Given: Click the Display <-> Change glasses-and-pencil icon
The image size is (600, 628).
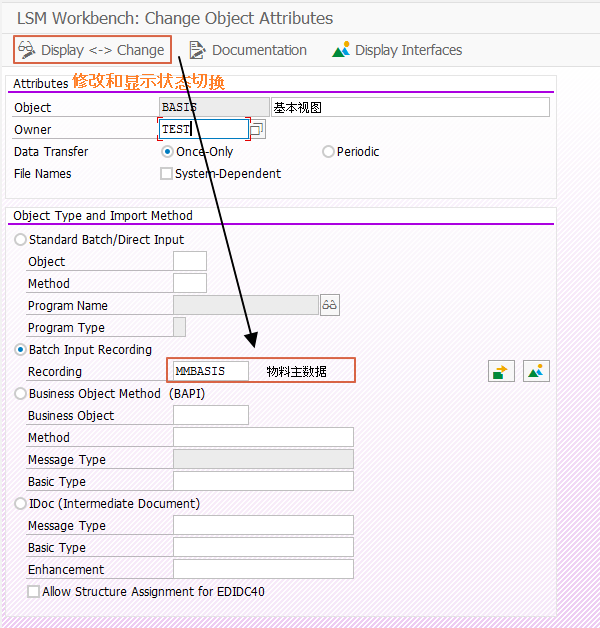Looking at the screenshot, I should pos(26,50).
